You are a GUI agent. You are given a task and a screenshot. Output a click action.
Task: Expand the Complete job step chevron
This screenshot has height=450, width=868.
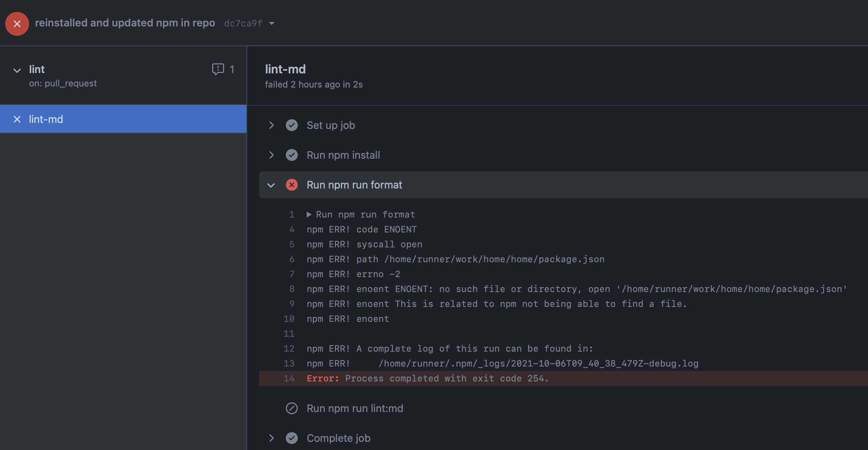tap(271, 438)
